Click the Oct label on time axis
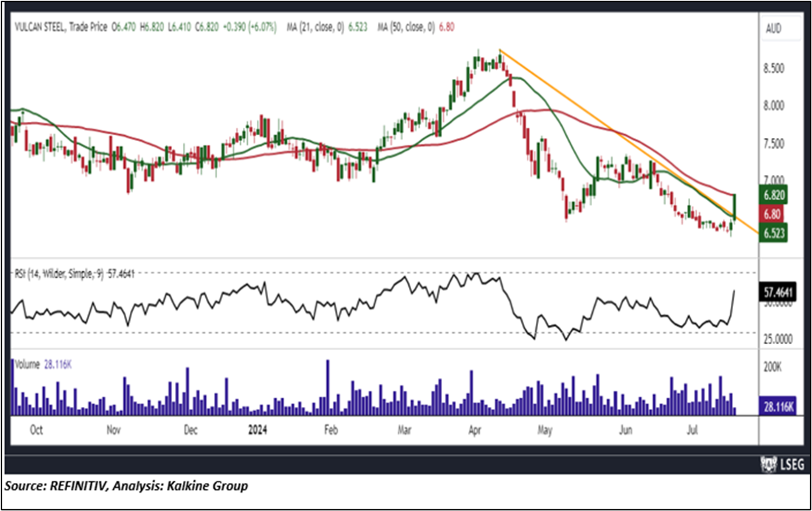812x511 pixels. (x=36, y=431)
